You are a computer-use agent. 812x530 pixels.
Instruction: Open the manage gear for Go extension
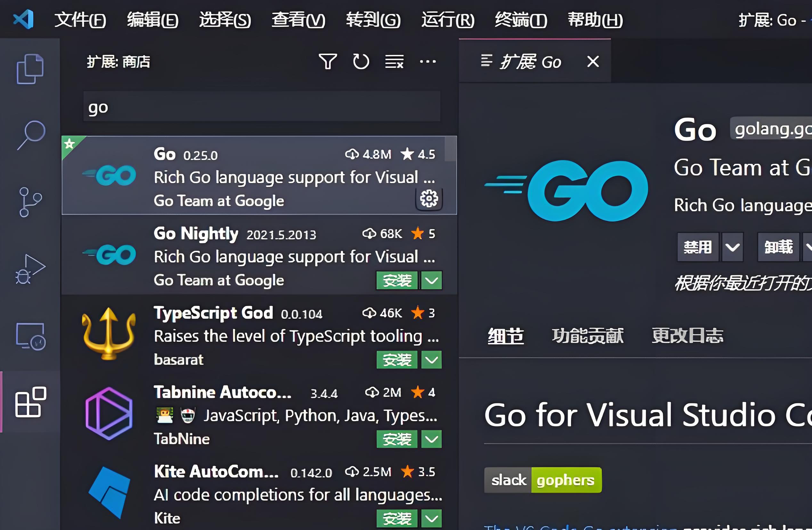click(429, 198)
